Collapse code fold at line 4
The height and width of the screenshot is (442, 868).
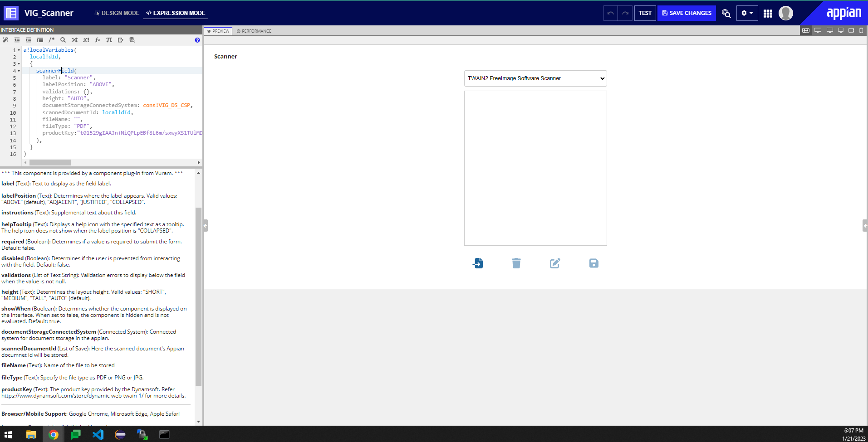tap(19, 71)
